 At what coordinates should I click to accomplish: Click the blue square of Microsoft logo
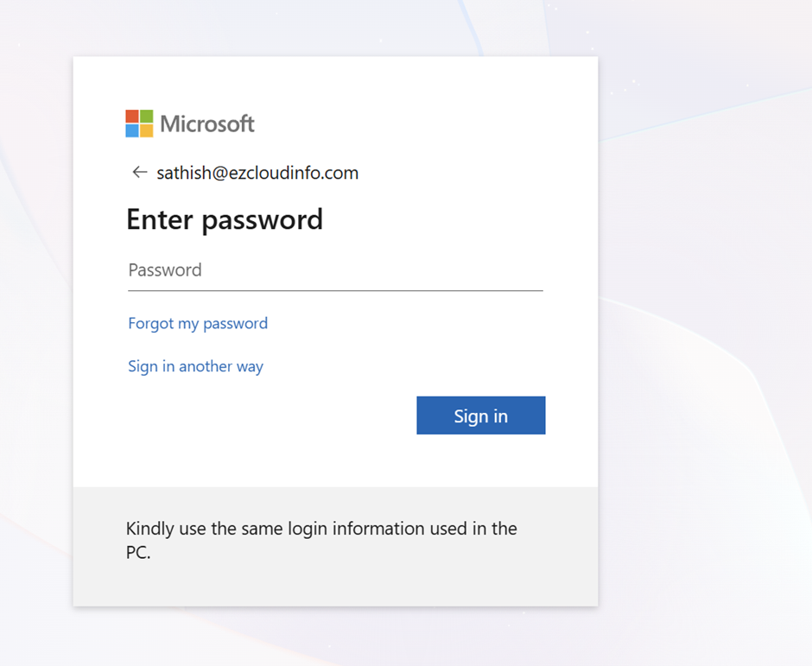[132, 130]
